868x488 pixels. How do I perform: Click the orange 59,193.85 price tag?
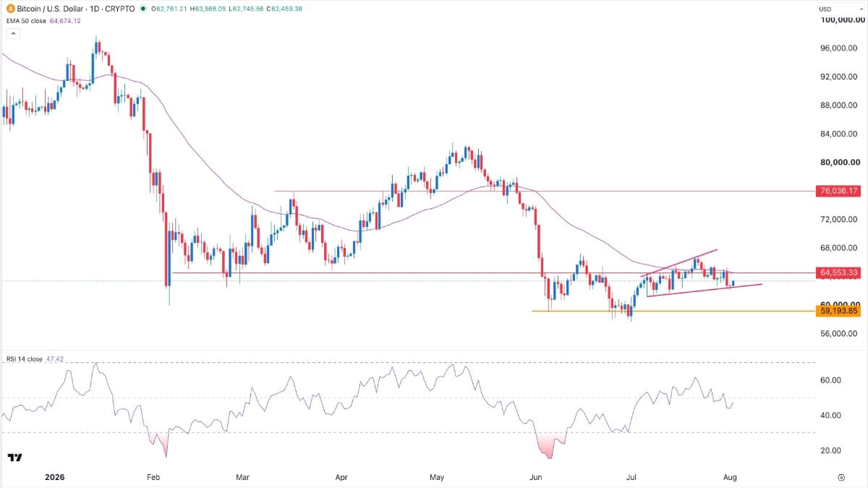click(x=838, y=311)
